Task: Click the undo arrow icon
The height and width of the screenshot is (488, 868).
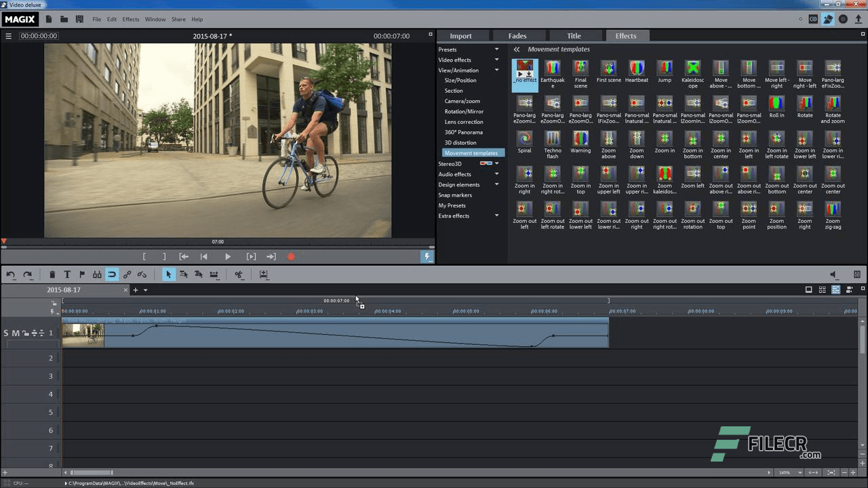Action: 11,274
